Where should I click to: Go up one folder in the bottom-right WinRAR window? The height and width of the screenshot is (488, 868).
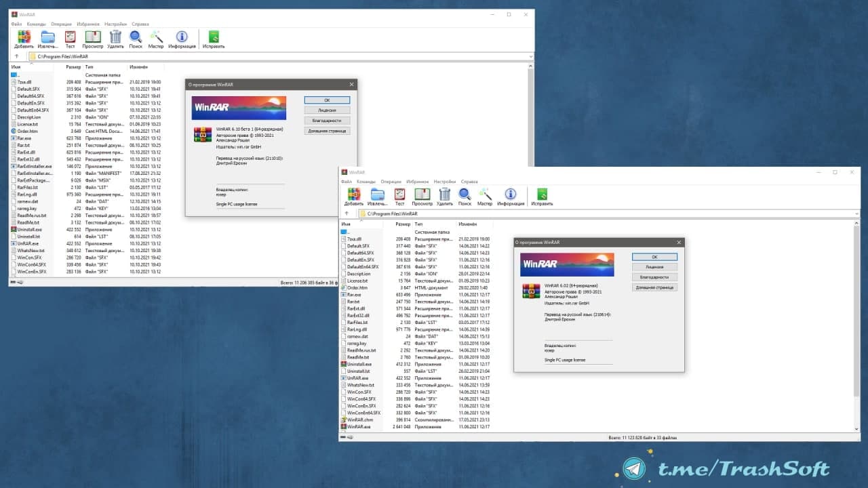point(347,213)
